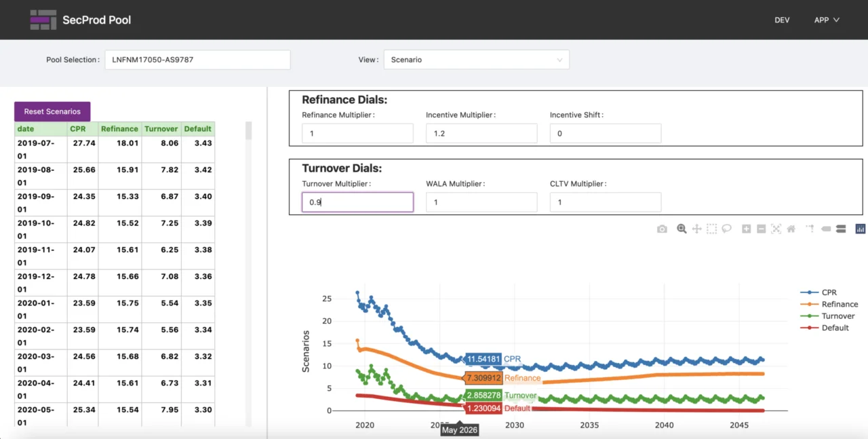Hide the Refinance series via legend
This screenshot has width=868, height=439.
click(x=840, y=305)
